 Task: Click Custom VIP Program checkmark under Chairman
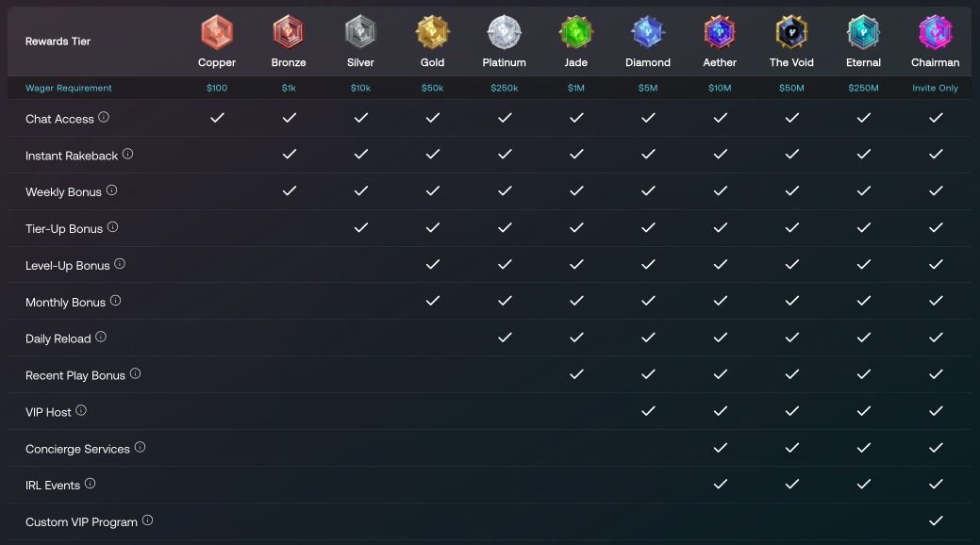(936, 520)
